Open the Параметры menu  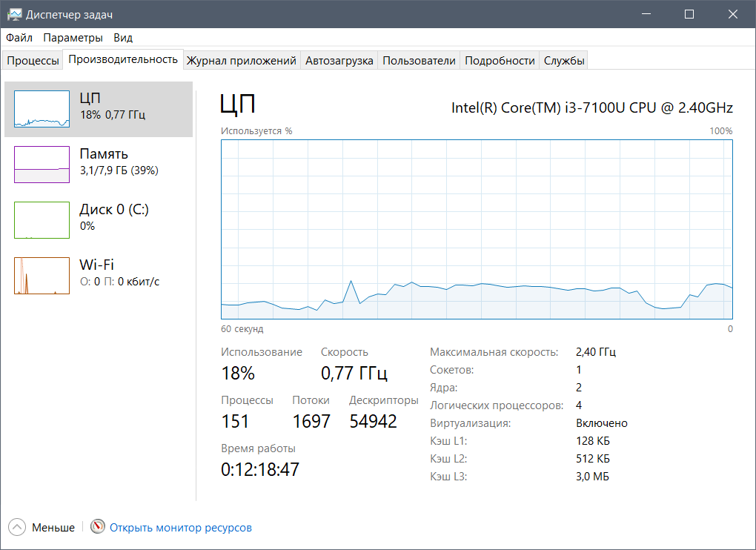pos(73,38)
